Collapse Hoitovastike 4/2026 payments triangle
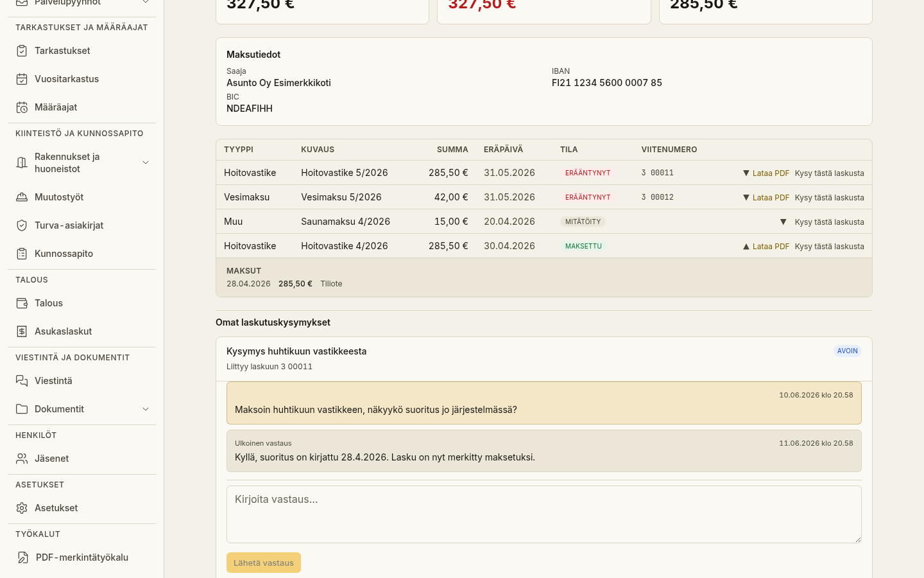Viewport: 924px width, 578px height. tap(746, 247)
